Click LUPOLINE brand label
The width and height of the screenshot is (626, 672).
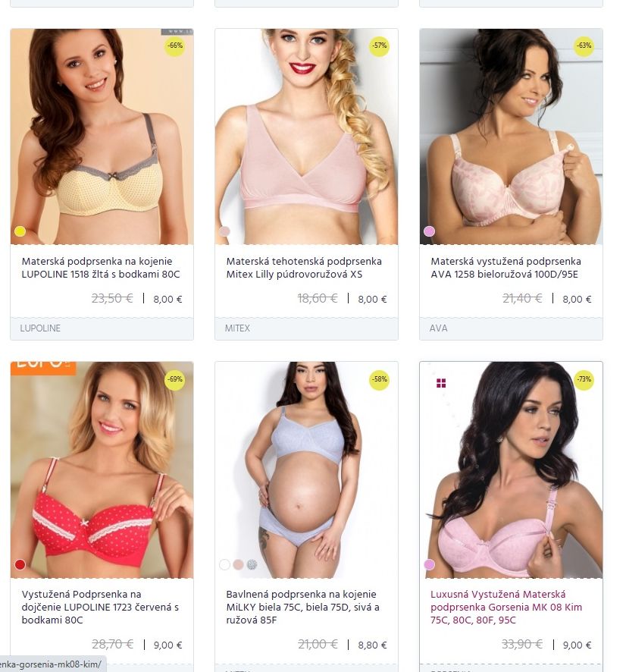40,328
